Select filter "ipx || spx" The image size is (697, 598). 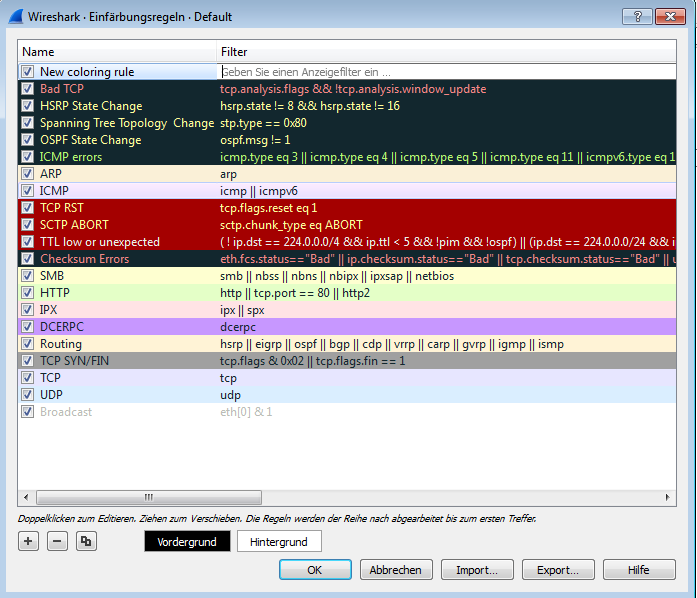(242, 310)
